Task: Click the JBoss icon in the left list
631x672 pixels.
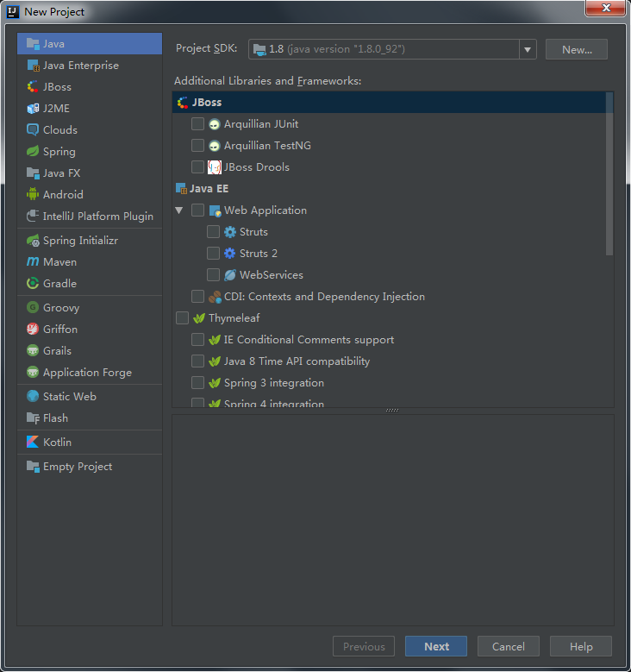Action: [x=33, y=87]
